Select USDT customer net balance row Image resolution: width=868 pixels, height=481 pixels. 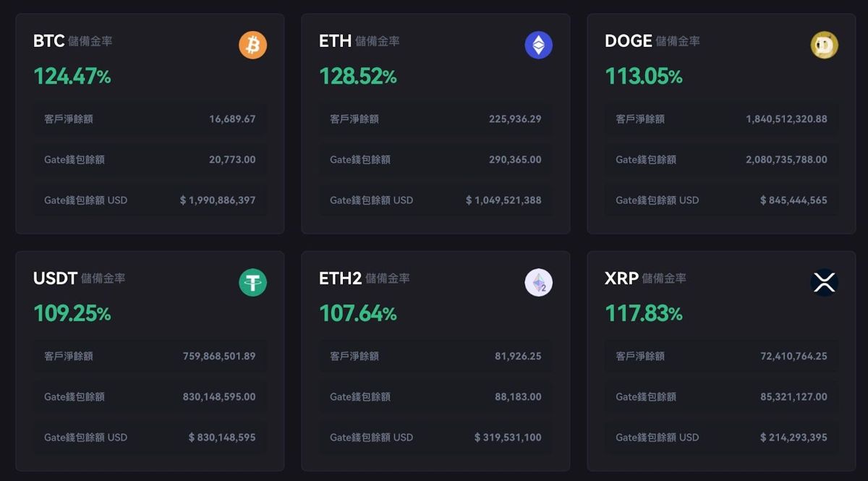(150, 356)
